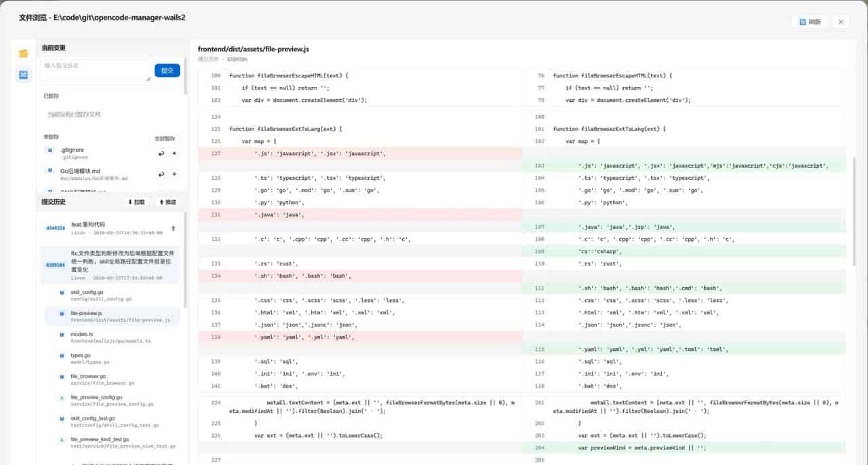Stage .gitignore with its plus icon
Image resolution: width=868 pixels, height=465 pixels.
tap(174, 153)
